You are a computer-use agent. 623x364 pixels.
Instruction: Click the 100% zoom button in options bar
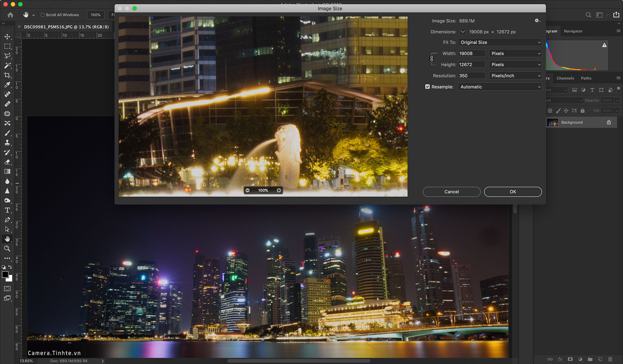coord(96,15)
